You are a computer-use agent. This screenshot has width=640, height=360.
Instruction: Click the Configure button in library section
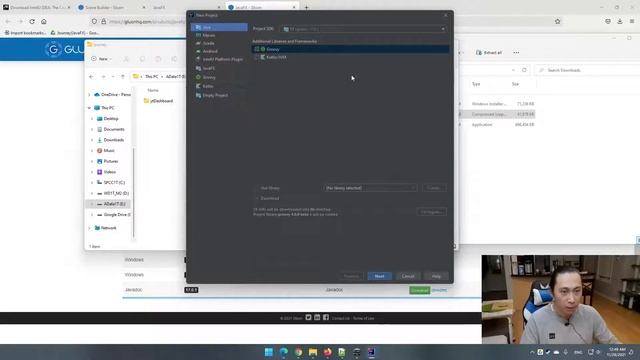point(431,212)
